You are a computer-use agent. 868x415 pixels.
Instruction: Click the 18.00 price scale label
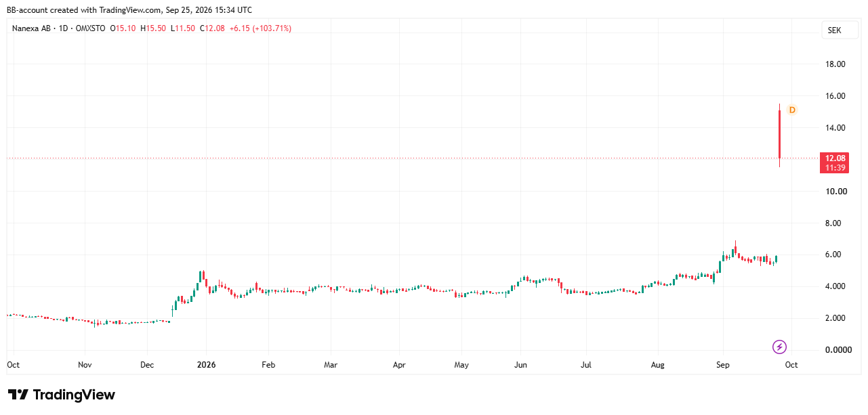point(836,64)
